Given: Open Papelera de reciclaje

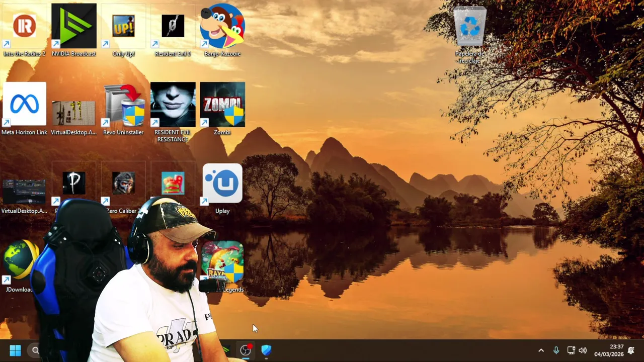Looking at the screenshot, I should pyautogui.click(x=469, y=34).
